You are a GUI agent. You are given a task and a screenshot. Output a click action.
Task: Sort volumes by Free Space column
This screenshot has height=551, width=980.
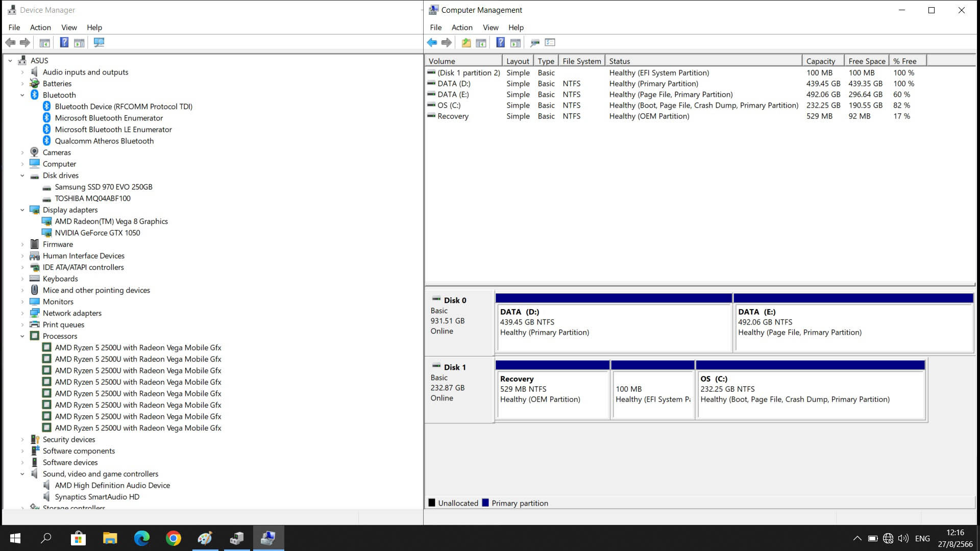867,61
